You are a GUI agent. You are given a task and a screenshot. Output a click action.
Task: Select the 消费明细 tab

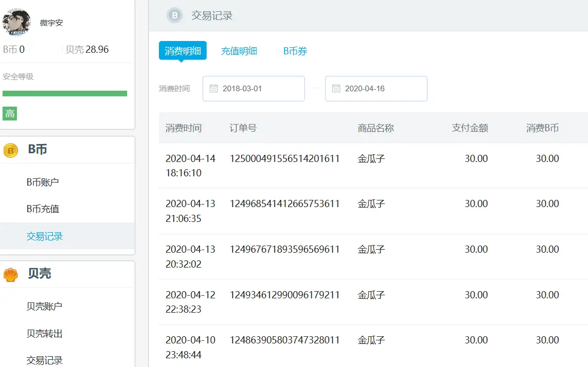click(183, 51)
